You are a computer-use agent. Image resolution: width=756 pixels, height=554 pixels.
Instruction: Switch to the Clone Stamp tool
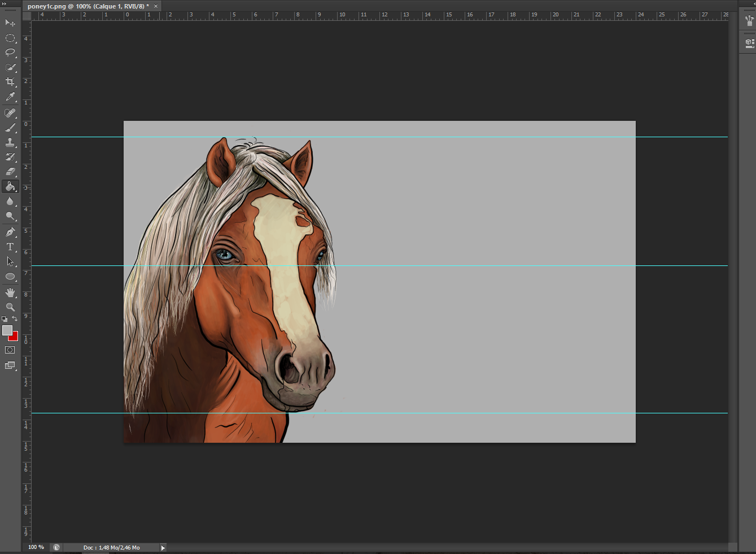[10, 142]
